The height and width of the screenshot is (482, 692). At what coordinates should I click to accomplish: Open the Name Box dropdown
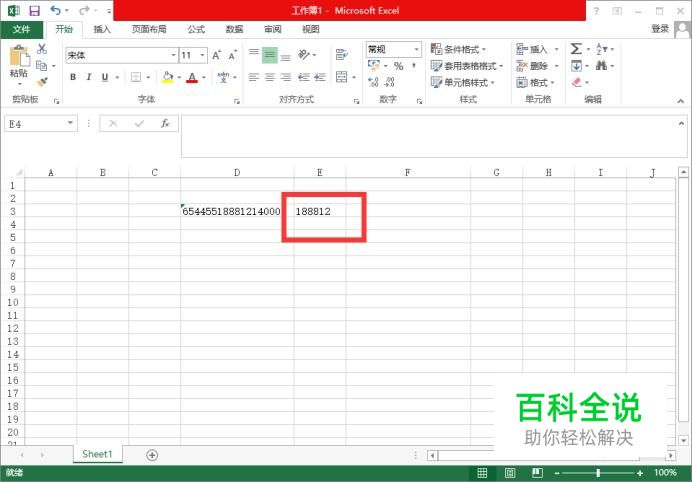(70, 123)
